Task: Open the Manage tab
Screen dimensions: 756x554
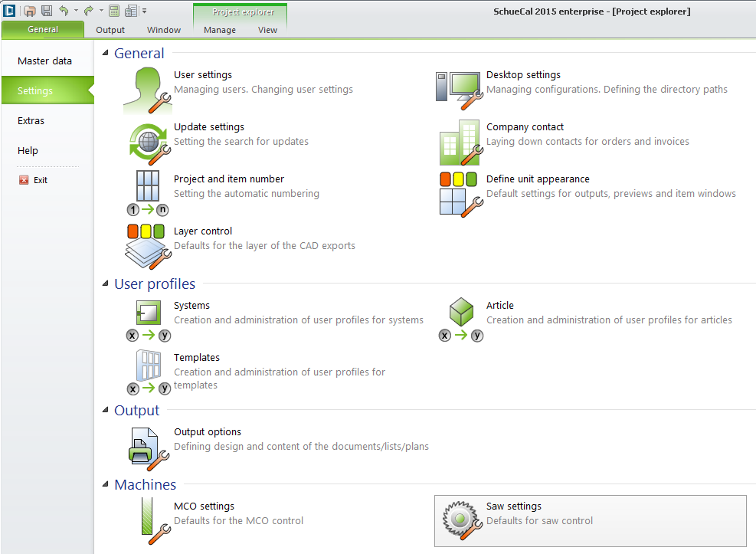Action: 220,30
